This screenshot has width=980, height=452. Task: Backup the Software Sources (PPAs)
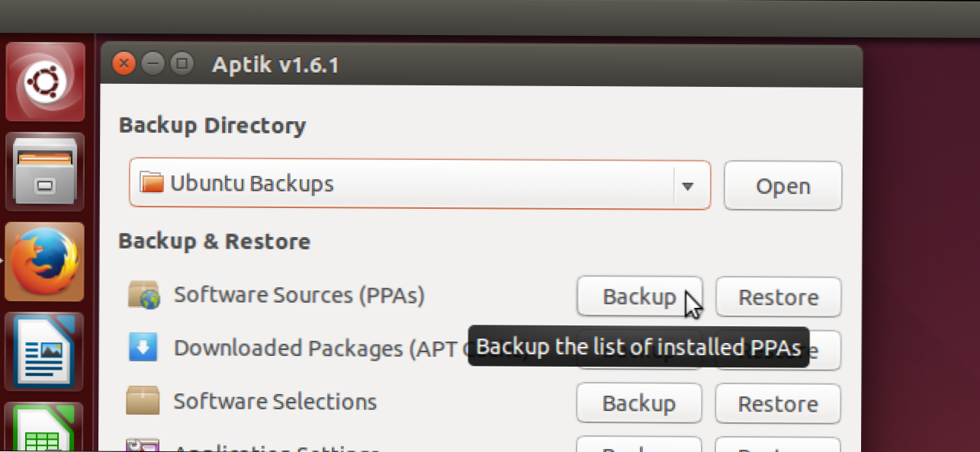click(638, 297)
